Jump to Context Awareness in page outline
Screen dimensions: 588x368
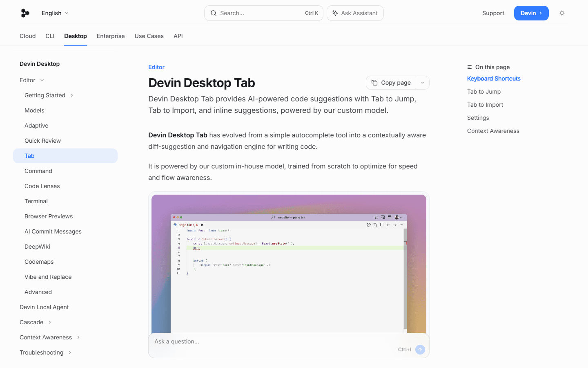(493, 131)
